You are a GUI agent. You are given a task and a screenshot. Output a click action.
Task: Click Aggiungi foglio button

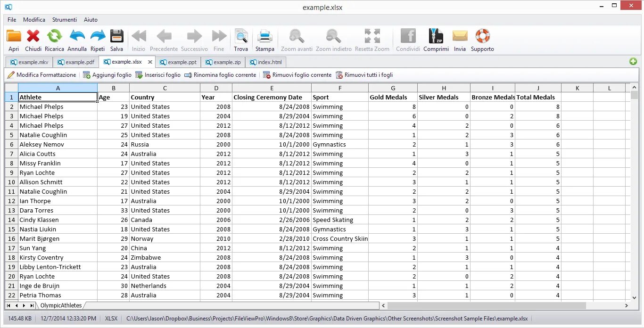tap(107, 75)
